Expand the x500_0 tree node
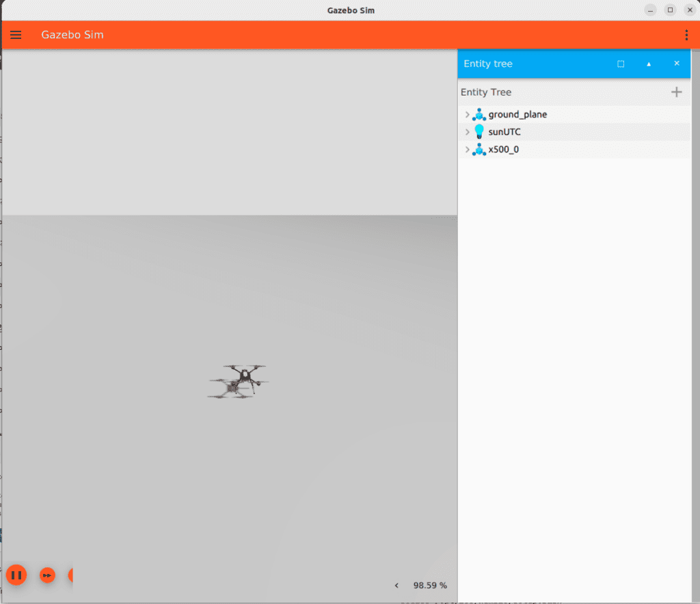This screenshot has width=700, height=604. [x=467, y=150]
